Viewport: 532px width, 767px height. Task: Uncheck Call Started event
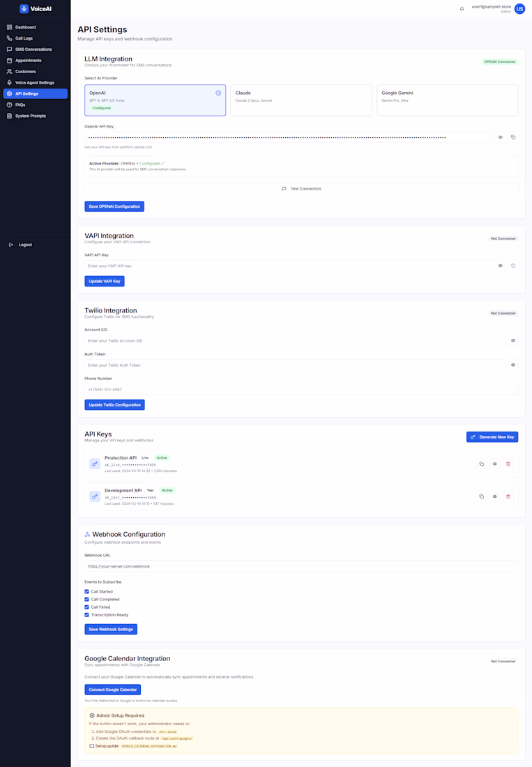pos(86,592)
